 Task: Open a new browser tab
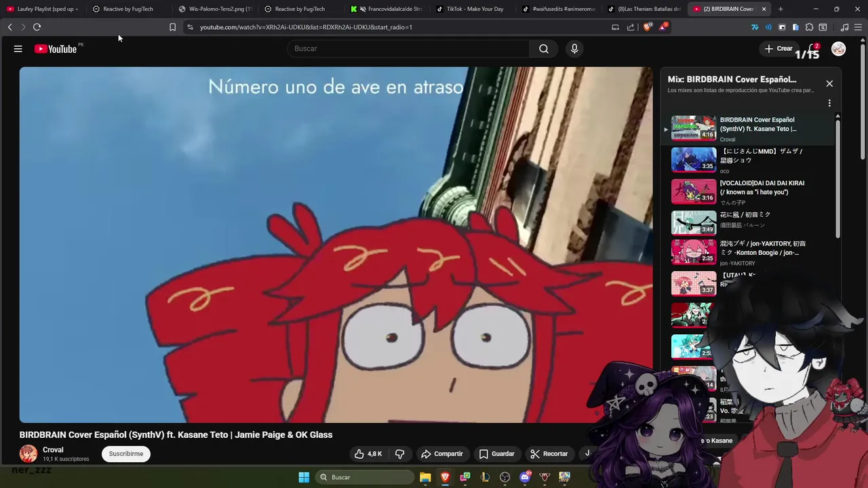pyautogui.click(x=781, y=9)
